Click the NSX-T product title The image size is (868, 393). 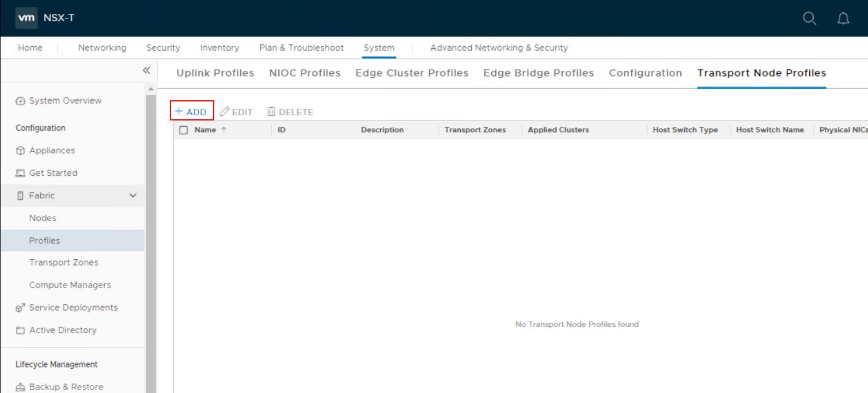[59, 18]
